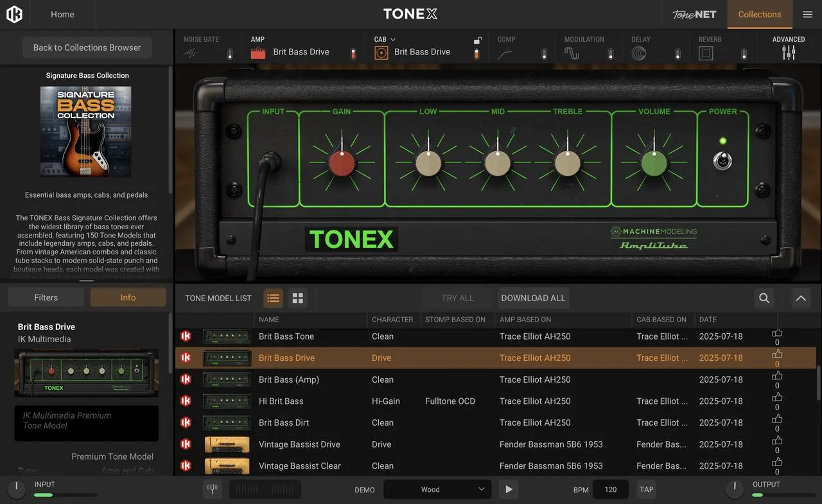Click the TREBLE knob on amp
Screen dimensions: 822x504
coord(568,164)
